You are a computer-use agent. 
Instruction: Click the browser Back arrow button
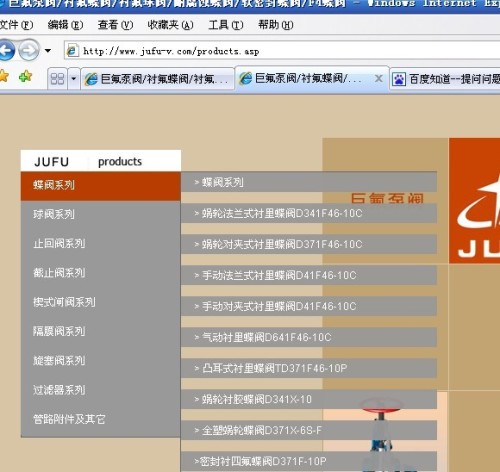pos(6,51)
